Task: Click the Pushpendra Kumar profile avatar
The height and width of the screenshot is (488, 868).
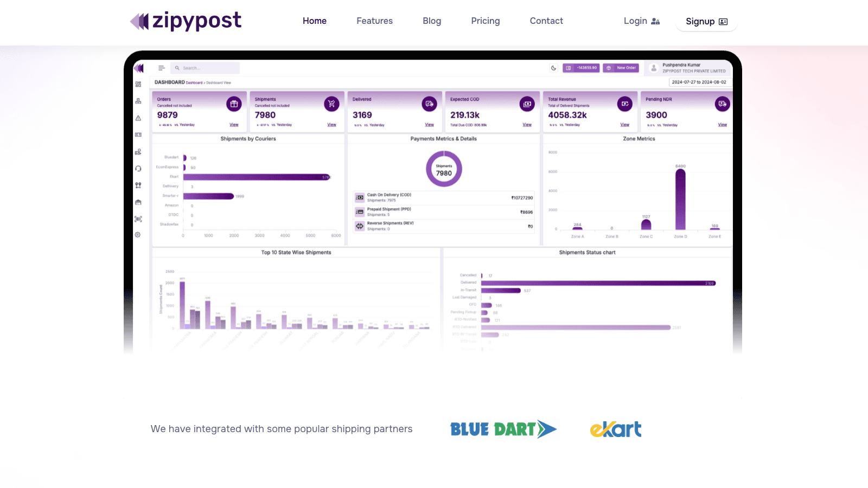Action: tap(653, 68)
